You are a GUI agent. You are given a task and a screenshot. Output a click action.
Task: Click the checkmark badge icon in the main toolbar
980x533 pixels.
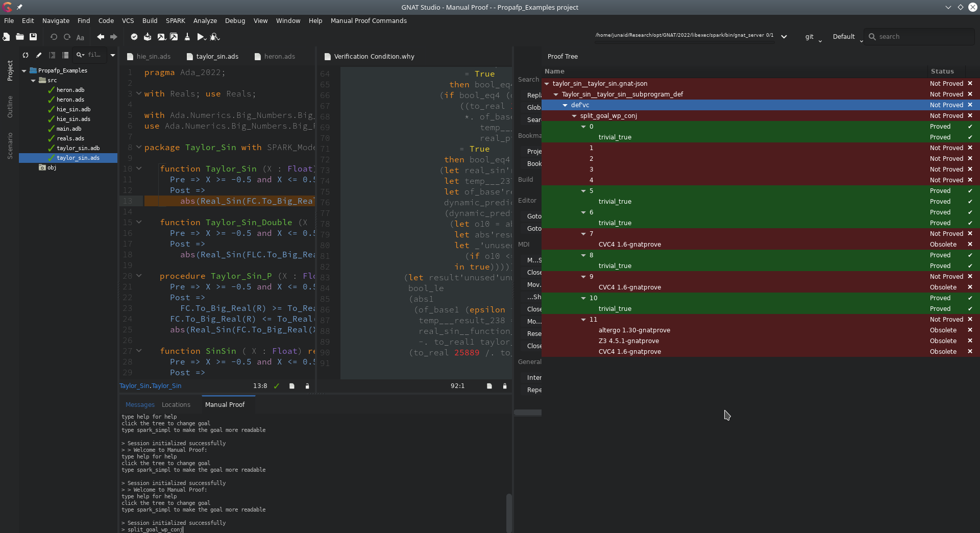(x=134, y=37)
